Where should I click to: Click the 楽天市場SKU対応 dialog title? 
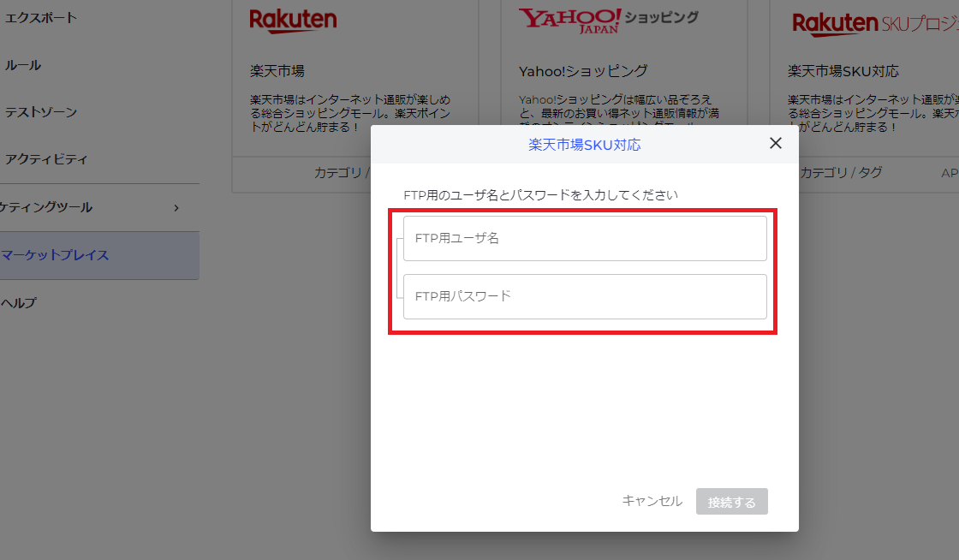585,145
